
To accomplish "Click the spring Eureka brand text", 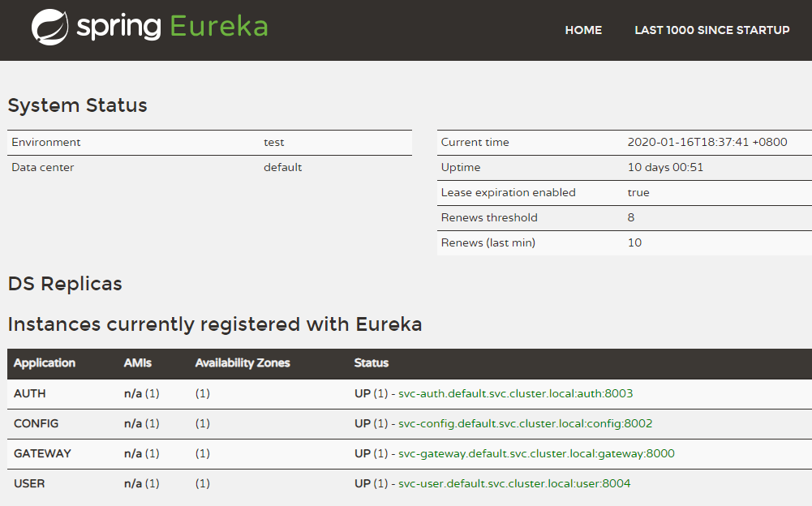I will pyautogui.click(x=172, y=27).
